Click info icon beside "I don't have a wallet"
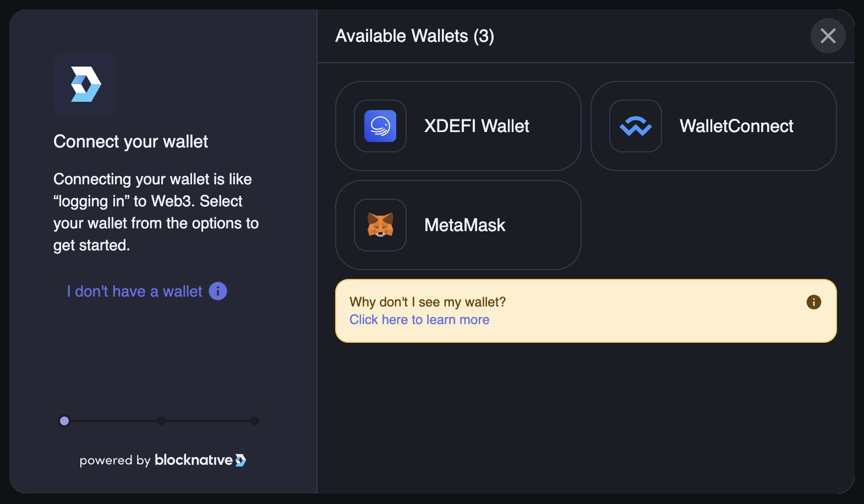Viewport: 864px width, 504px height. [x=218, y=291]
